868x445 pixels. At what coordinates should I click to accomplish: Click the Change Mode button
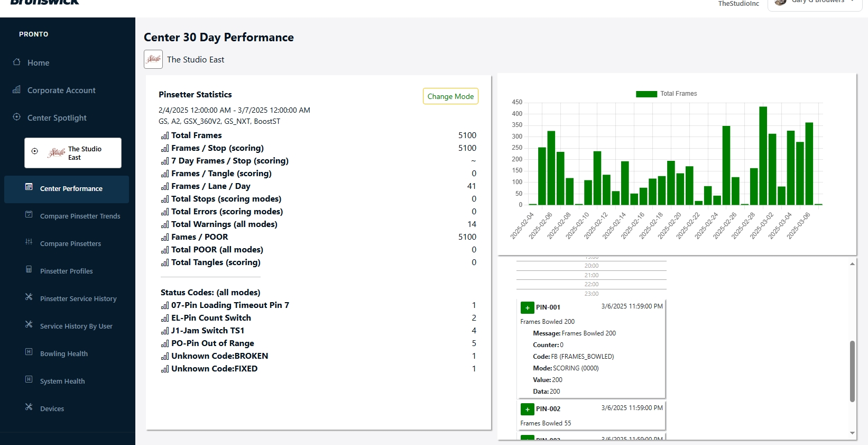coord(450,96)
